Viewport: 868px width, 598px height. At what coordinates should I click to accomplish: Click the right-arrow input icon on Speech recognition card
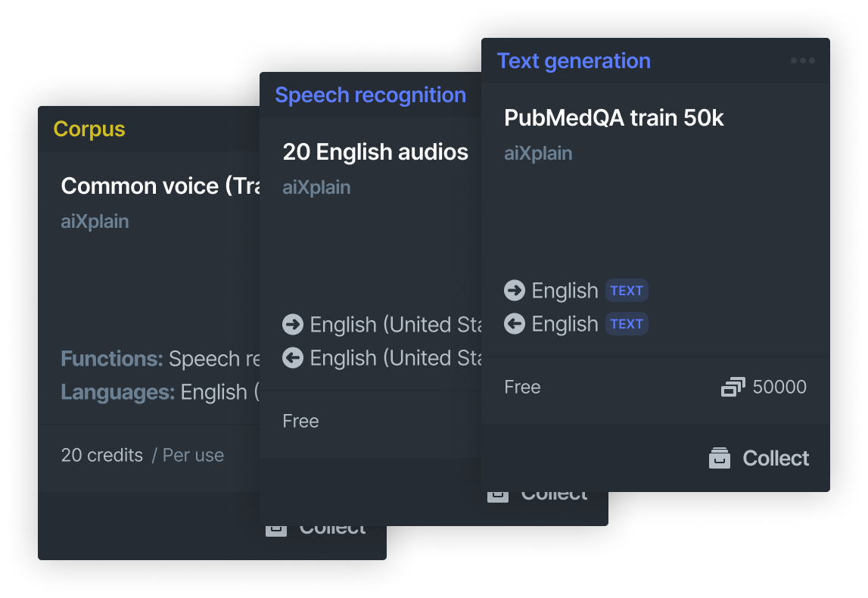coord(293,325)
